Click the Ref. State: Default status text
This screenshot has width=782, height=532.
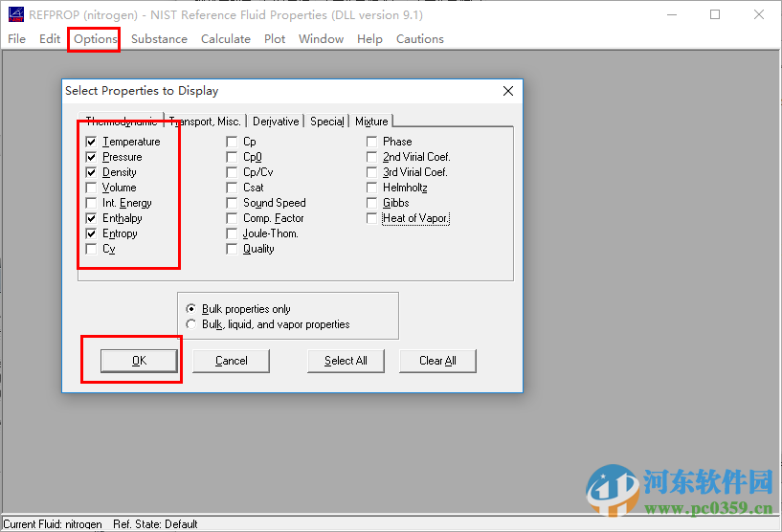tap(155, 524)
